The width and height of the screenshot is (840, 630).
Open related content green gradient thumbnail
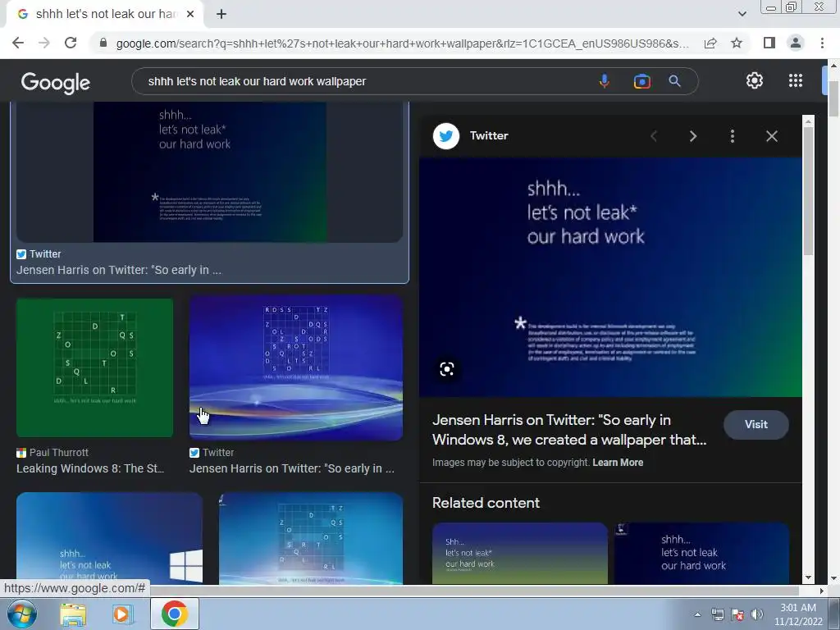pos(519,554)
